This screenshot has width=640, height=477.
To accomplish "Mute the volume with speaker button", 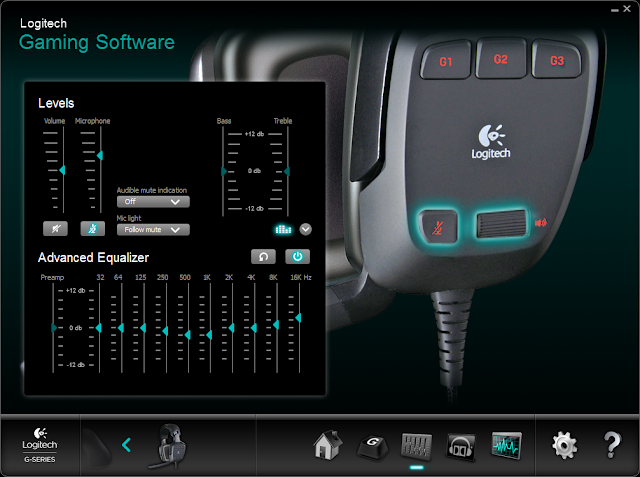I will [x=56, y=229].
